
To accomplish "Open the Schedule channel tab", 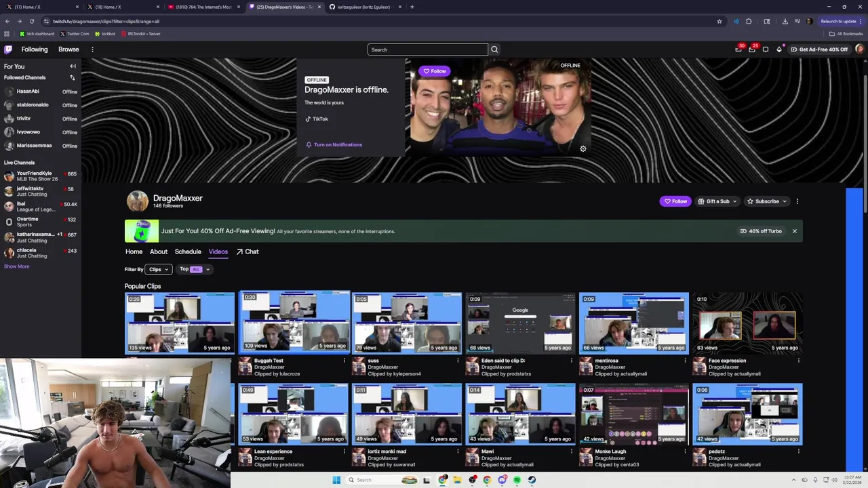I will tap(188, 251).
